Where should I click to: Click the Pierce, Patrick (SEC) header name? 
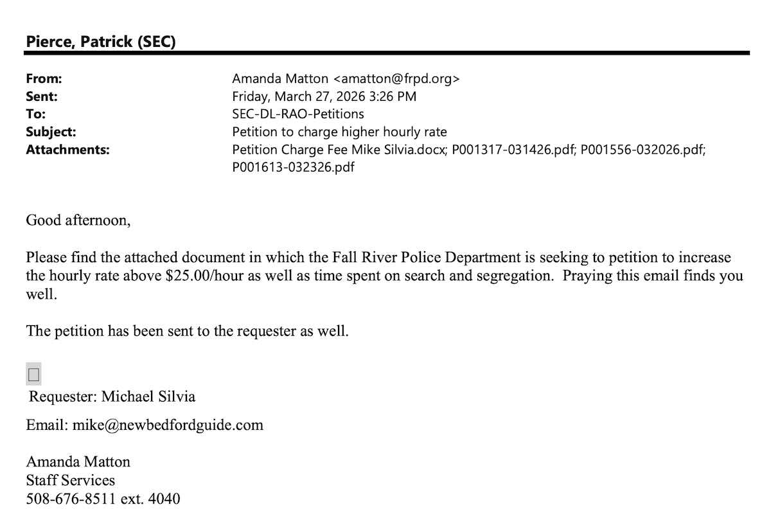click(101, 42)
